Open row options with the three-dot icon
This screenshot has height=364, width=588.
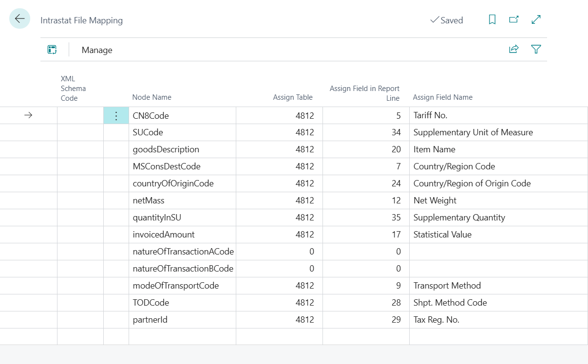point(116,115)
